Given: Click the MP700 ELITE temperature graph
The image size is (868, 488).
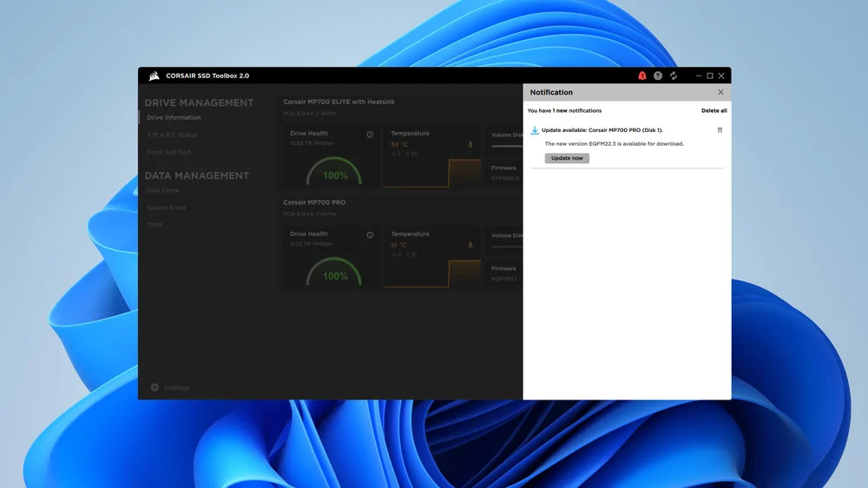Looking at the screenshot, I should tap(432, 173).
